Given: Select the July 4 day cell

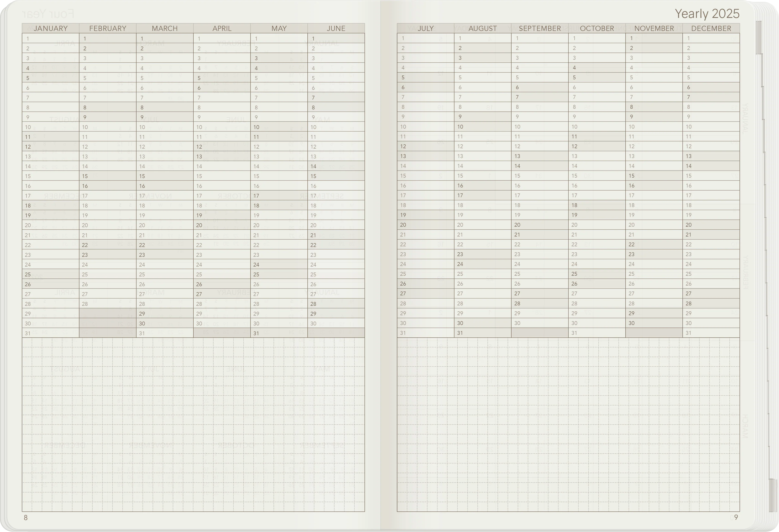Looking at the screenshot, I should point(425,68).
